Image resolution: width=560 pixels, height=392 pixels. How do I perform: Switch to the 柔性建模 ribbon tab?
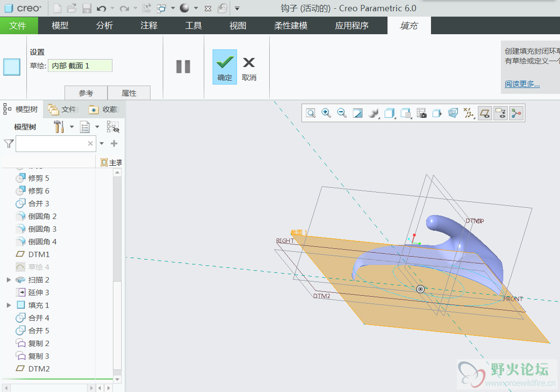point(291,25)
